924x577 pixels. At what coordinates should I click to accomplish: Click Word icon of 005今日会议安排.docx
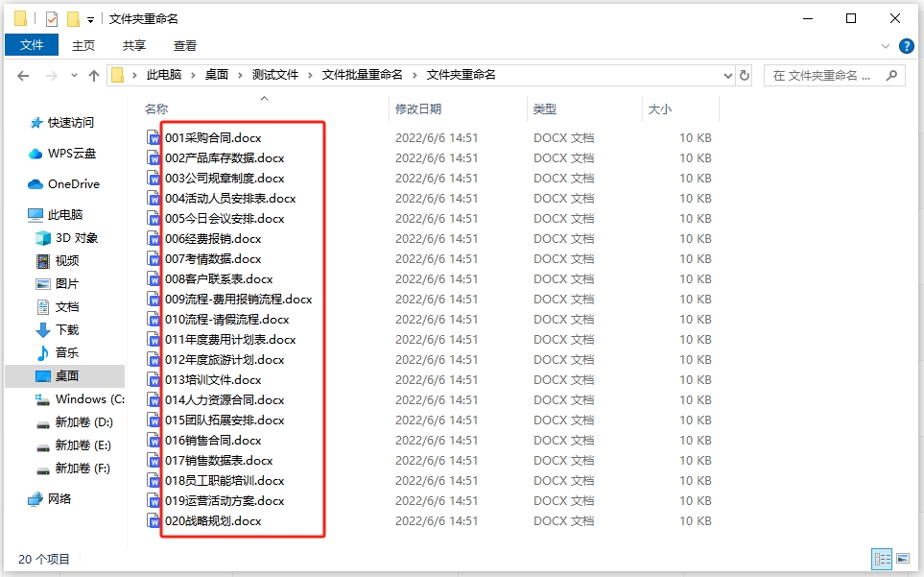click(x=154, y=219)
